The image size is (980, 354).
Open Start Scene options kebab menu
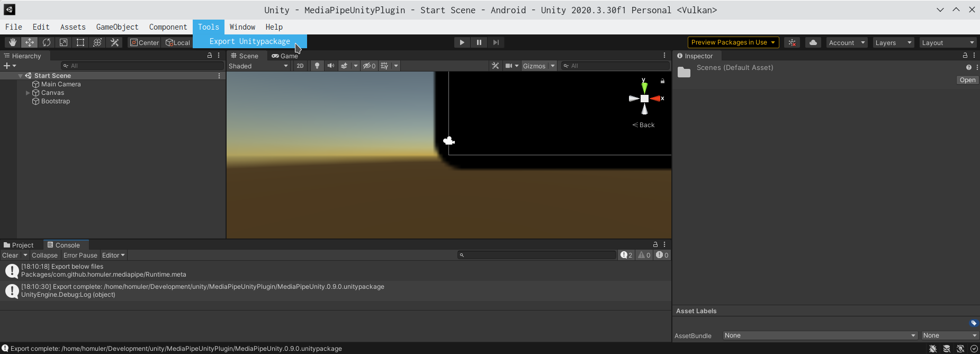coord(219,76)
